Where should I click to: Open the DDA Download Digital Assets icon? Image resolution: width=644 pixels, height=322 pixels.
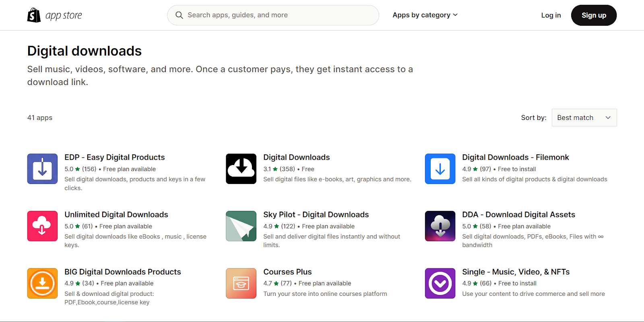pos(440,226)
